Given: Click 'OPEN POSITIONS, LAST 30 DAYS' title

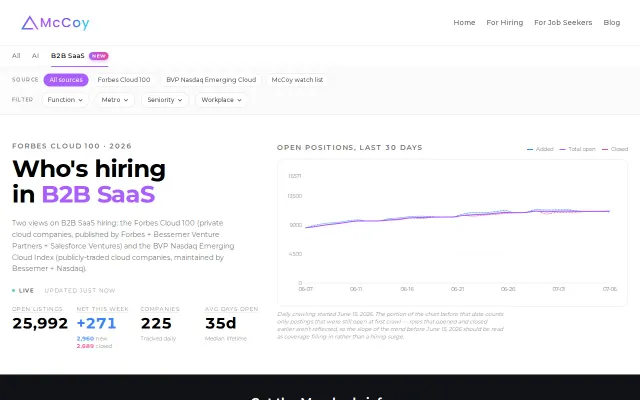Looking at the screenshot, I should tap(350, 147).
